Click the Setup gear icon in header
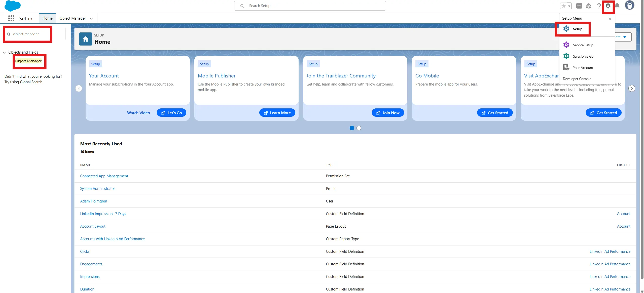This screenshot has height=293, width=644. pos(608,6)
